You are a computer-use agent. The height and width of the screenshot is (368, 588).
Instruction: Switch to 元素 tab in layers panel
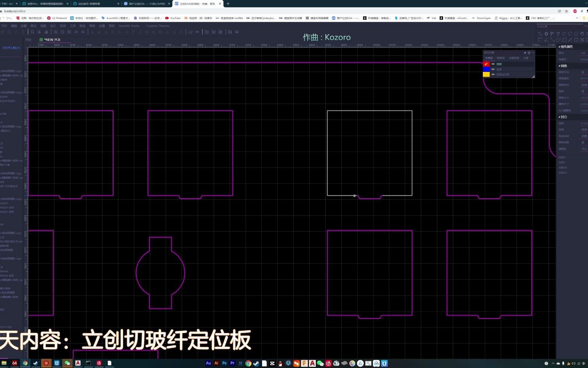(526, 58)
